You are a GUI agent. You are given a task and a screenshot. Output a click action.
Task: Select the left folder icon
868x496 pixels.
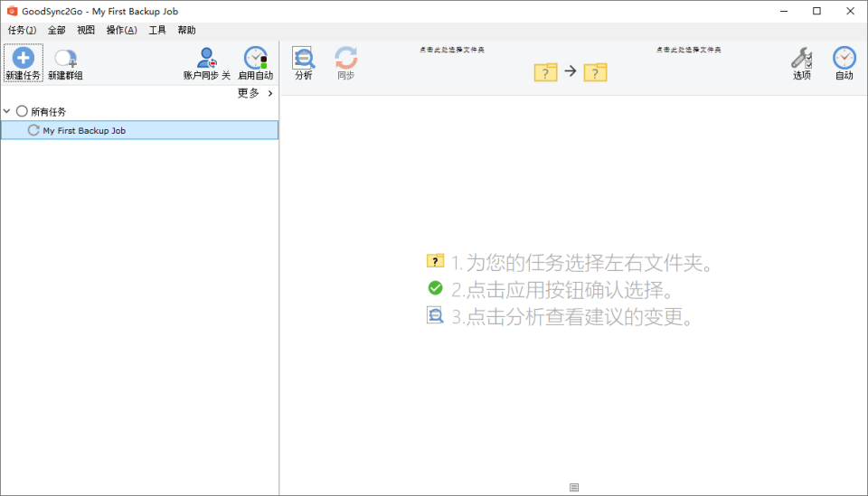click(x=545, y=72)
